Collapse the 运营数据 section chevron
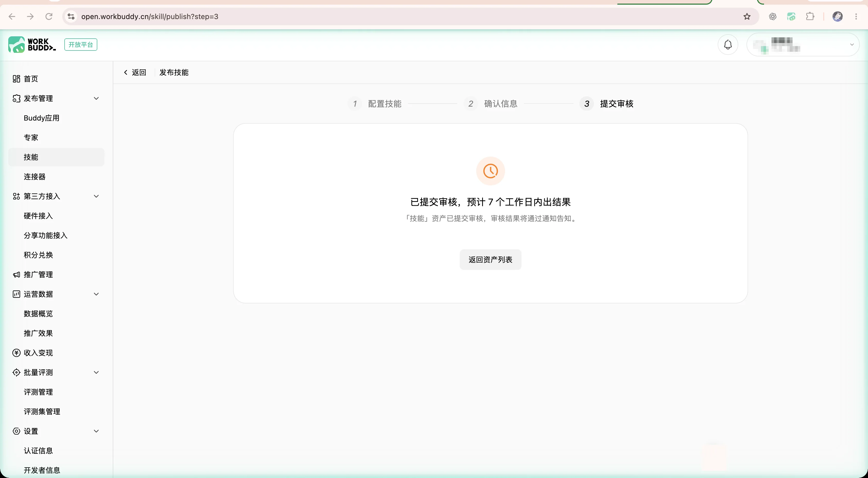The height and width of the screenshot is (478, 868). (96, 294)
